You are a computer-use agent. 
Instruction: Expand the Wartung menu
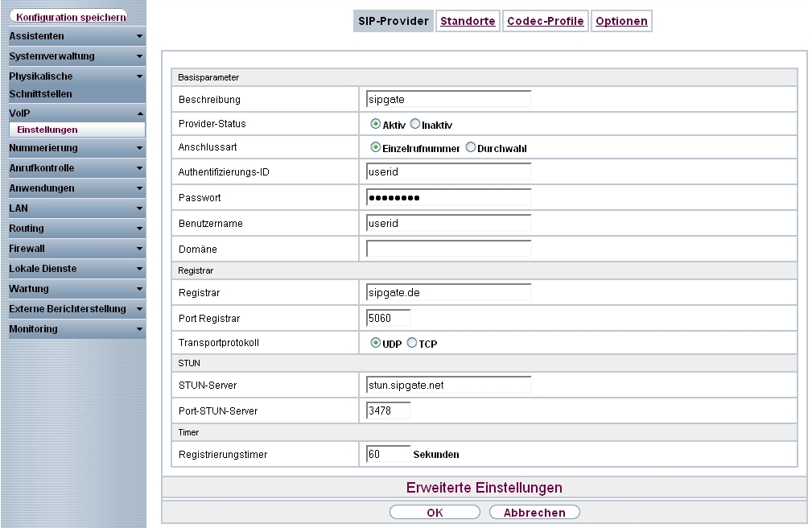click(x=77, y=289)
